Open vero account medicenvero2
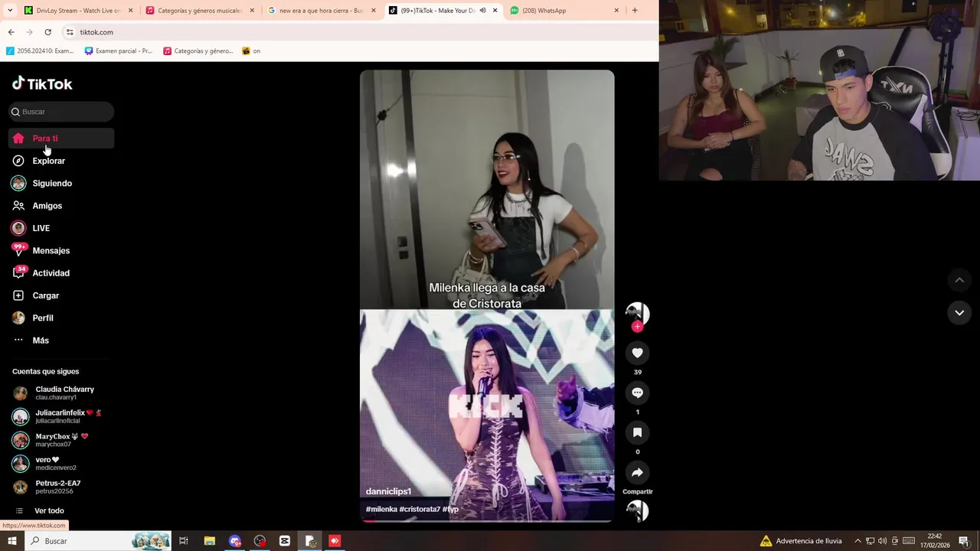The height and width of the screenshot is (551, 980). coord(61,464)
